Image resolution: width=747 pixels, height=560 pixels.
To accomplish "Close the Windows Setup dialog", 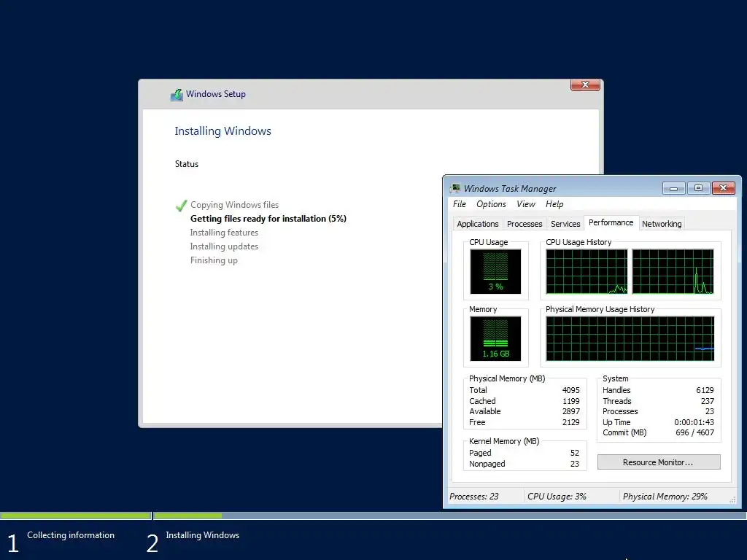I will (585, 85).
